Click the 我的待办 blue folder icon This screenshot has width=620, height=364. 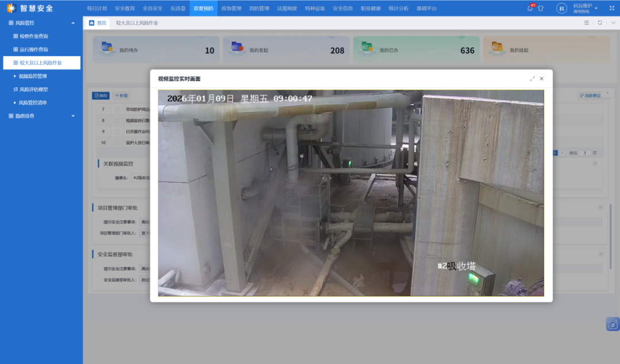[107, 48]
